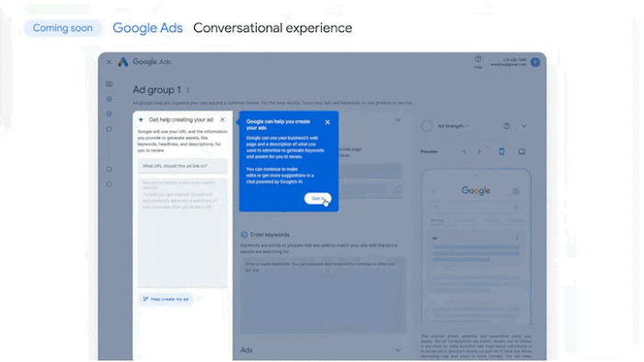Switch preview to mobile view
The width and height of the screenshot is (644, 362).
[x=501, y=151]
